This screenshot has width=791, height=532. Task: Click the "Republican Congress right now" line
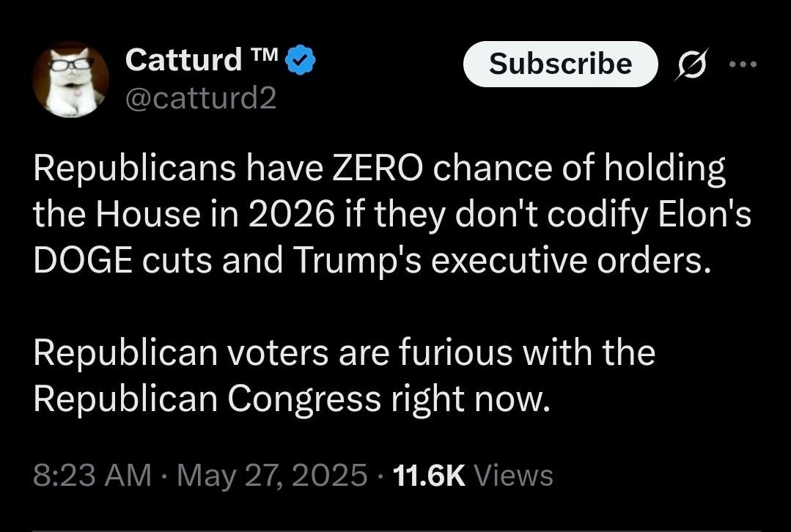[x=290, y=399]
